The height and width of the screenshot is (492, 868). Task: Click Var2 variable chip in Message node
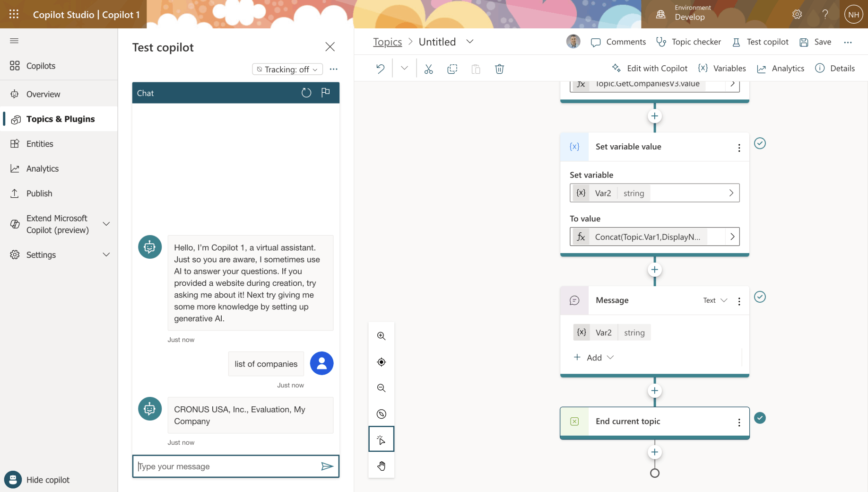pyautogui.click(x=612, y=333)
